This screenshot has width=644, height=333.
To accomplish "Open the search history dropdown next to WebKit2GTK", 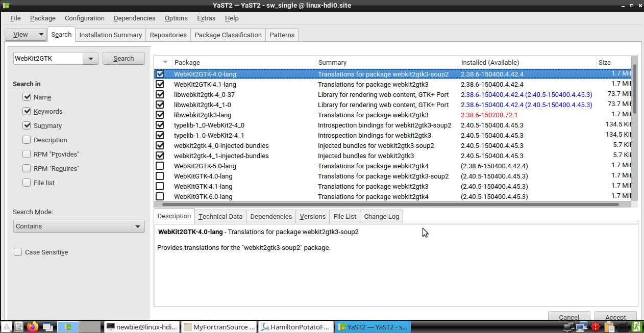I will [x=90, y=58].
